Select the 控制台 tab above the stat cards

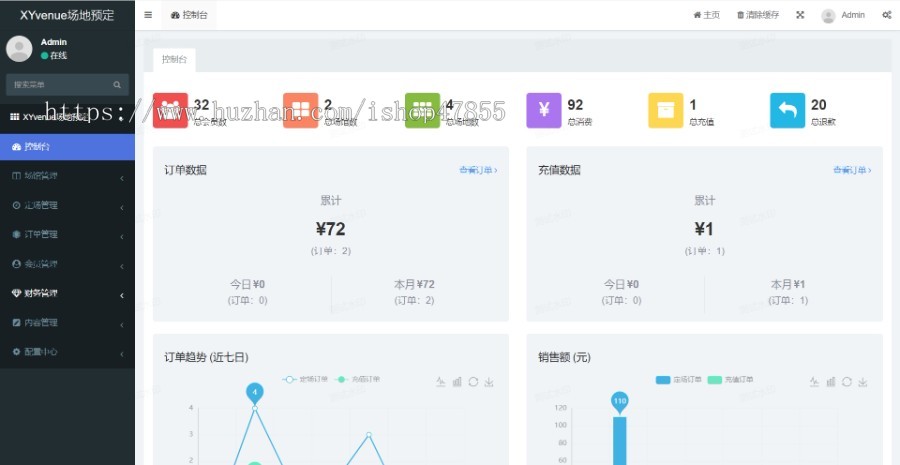point(174,60)
